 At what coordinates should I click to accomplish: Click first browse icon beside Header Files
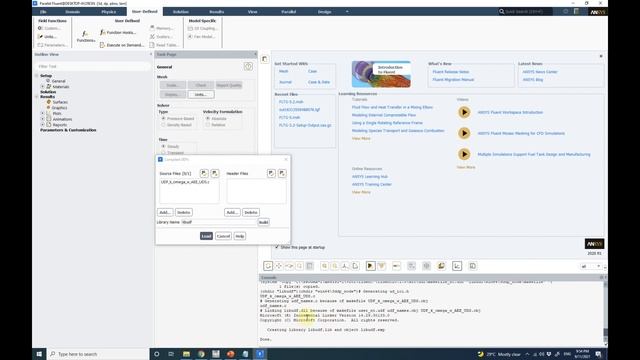click(x=271, y=173)
